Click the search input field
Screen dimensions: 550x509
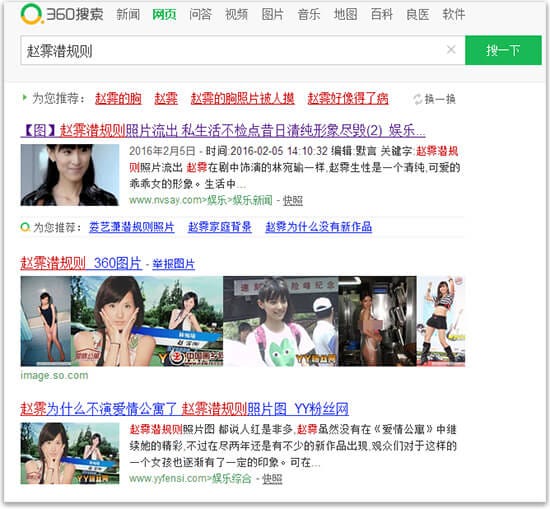point(243,50)
